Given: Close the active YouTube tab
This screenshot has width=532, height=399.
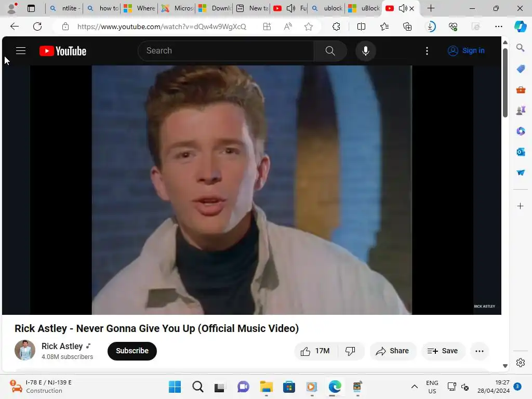Looking at the screenshot, I should click(412, 8).
